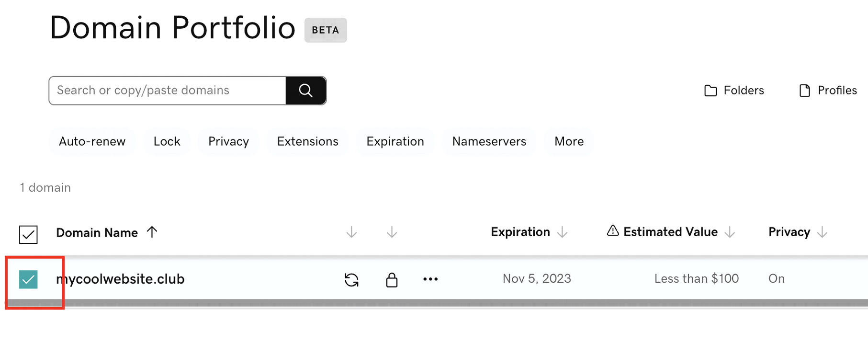This screenshot has width=868, height=344.
Task: Open the More filter options
Action: 569,141
